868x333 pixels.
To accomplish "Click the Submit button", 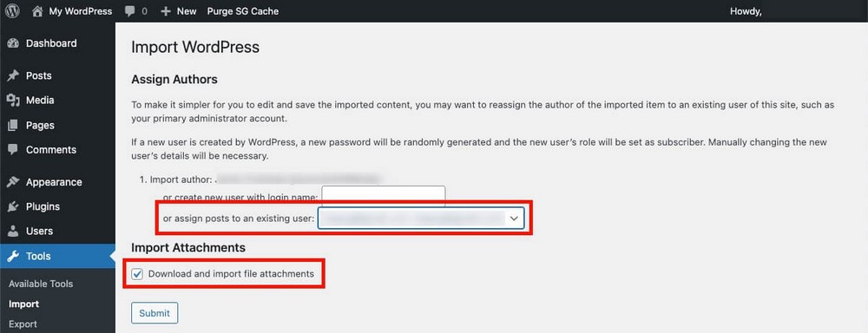I will pyautogui.click(x=155, y=313).
